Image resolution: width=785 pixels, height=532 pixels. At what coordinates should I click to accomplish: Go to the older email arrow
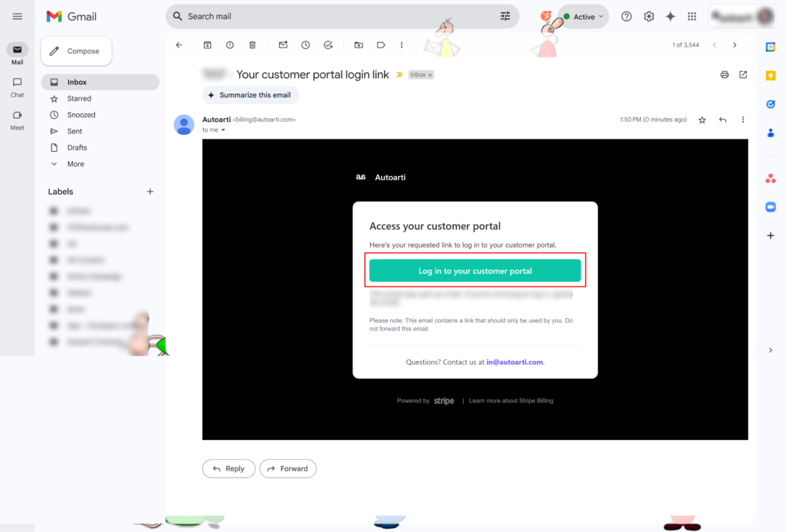pos(734,45)
